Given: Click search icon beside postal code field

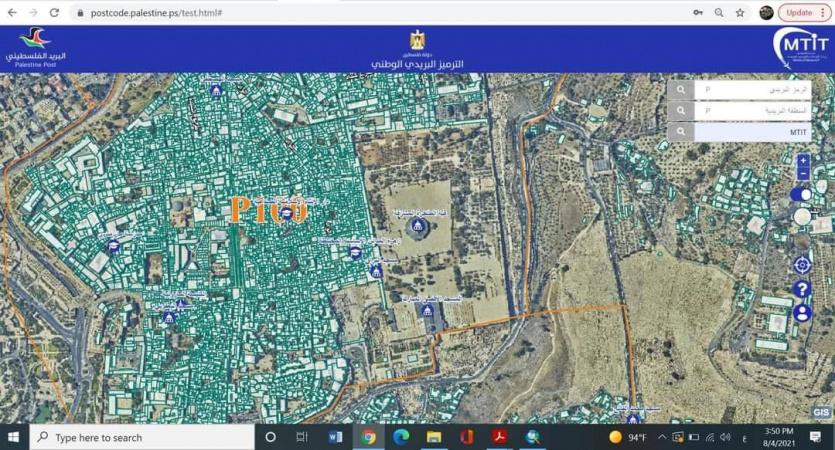Looking at the screenshot, I should pyautogui.click(x=681, y=89).
